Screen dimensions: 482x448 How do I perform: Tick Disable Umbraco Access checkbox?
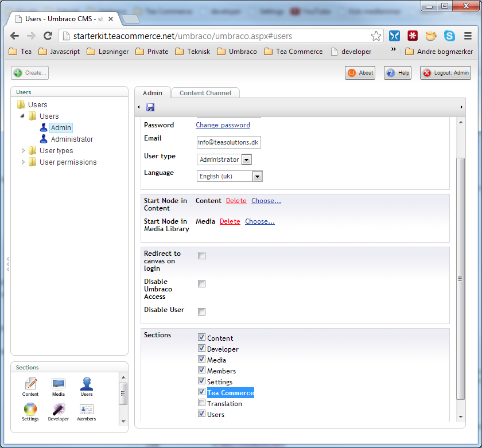[x=201, y=283]
